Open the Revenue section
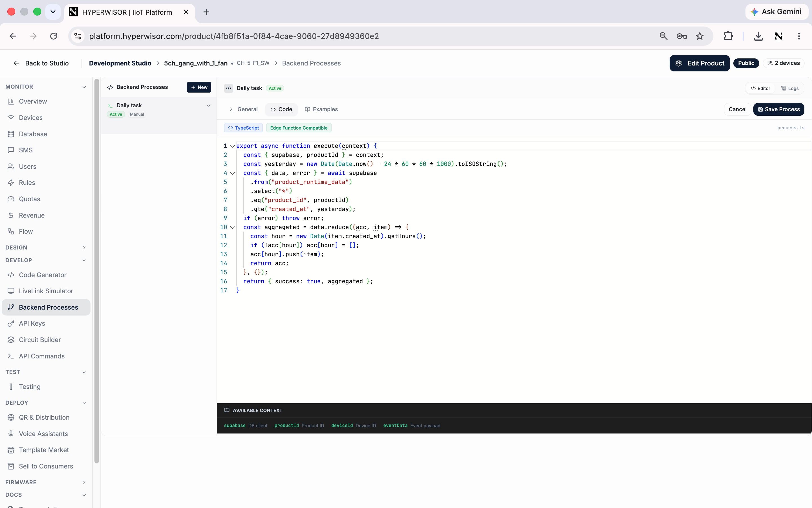 point(46,215)
